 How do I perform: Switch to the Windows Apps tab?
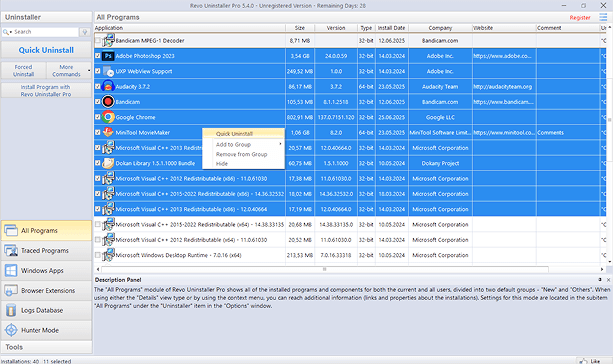pyautogui.click(x=46, y=270)
